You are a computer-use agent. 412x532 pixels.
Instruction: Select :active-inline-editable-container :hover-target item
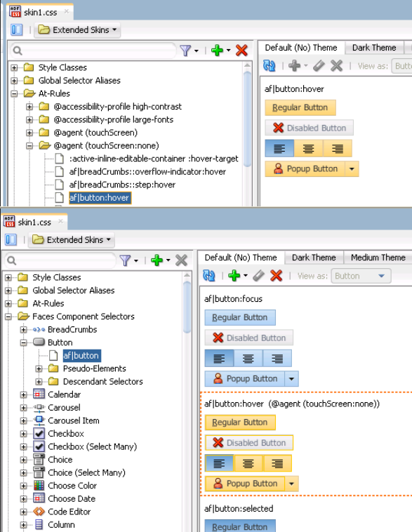(x=154, y=159)
